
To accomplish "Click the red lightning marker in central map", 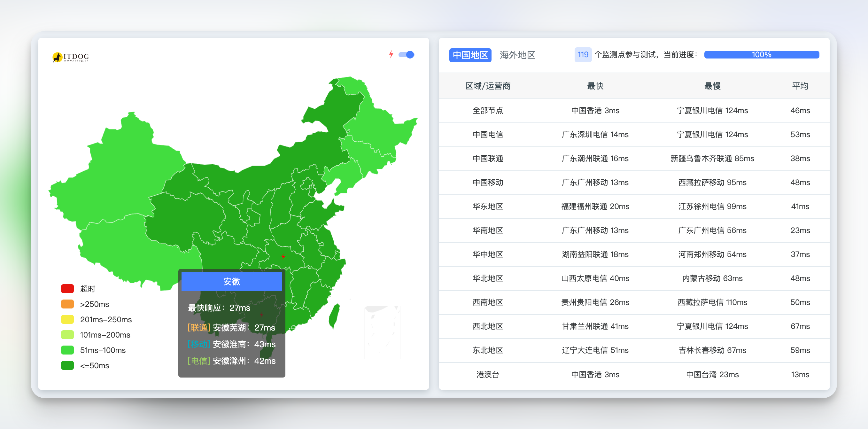I will [x=283, y=256].
